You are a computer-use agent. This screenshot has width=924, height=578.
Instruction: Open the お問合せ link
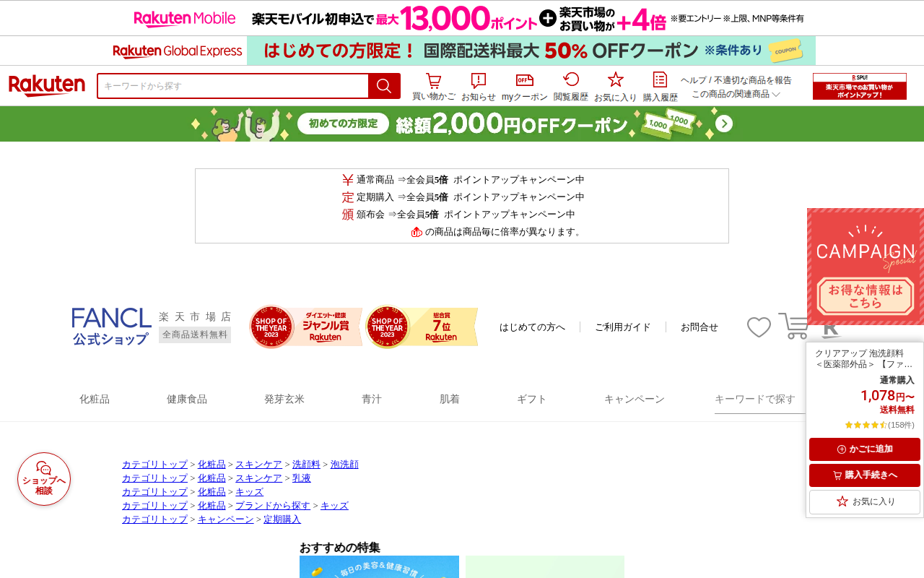point(699,327)
